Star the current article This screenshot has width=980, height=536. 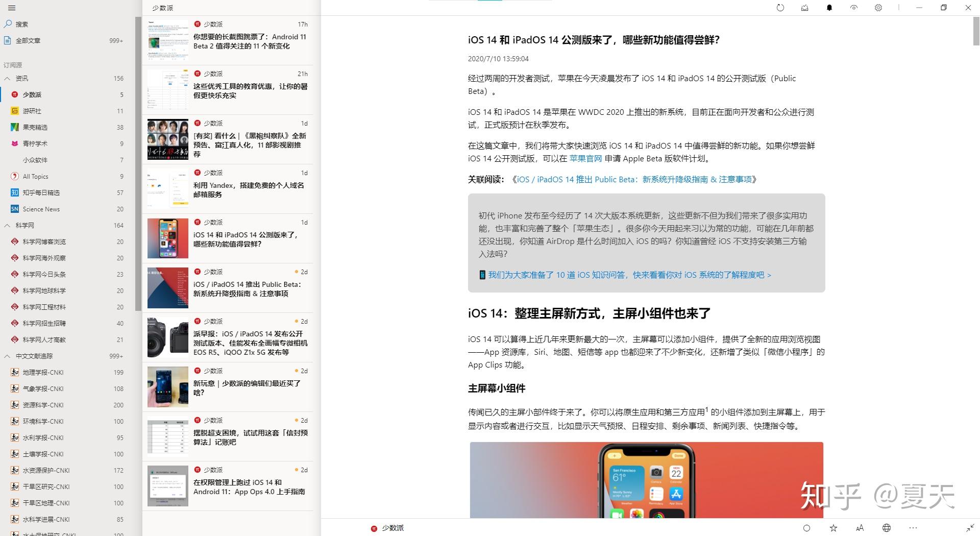coord(834,528)
